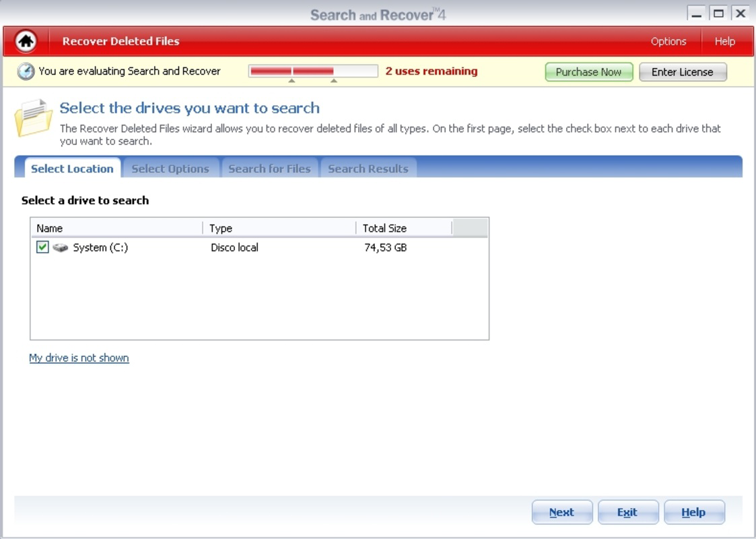Sort drives by the Total Size column
Screen dimensions: 756x539
click(405, 228)
